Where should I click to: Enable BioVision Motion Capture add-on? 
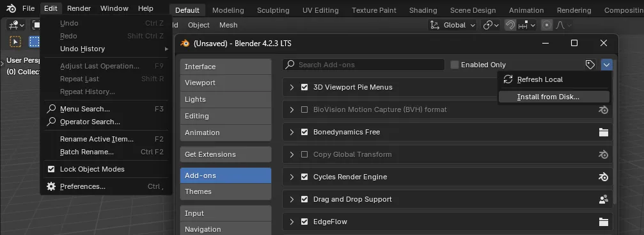[304, 110]
